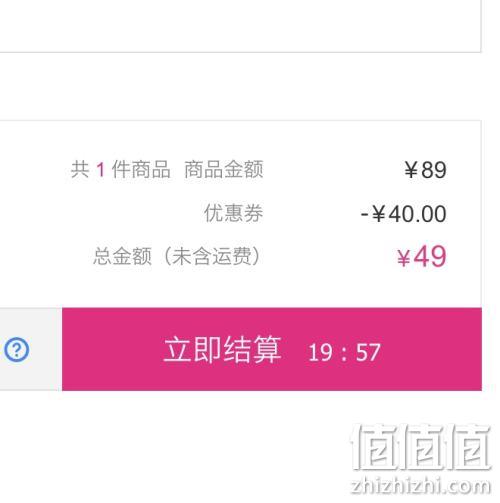
Task: Click the yen symbol before the 49 total
Action: point(404,258)
